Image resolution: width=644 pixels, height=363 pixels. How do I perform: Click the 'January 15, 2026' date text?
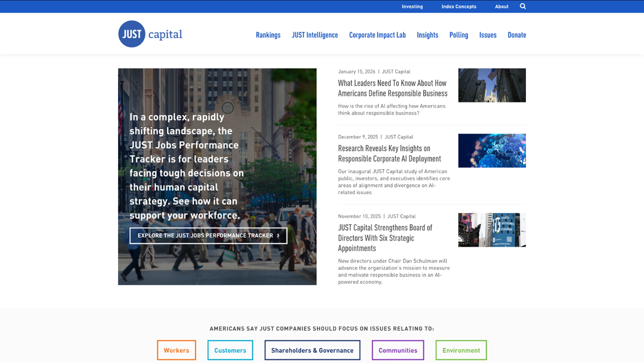[x=357, y=72]
